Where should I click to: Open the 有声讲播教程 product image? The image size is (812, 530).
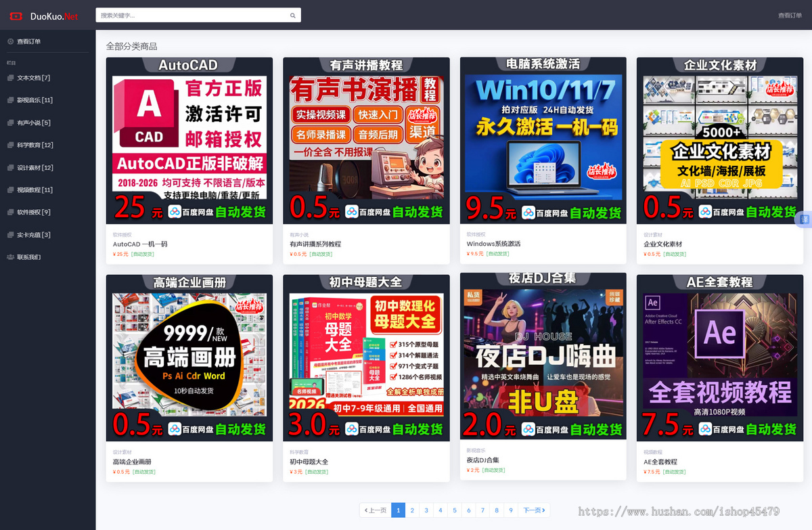(366, 140)
